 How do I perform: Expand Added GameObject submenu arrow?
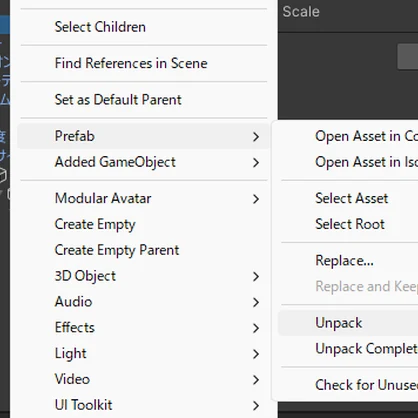click(256, 162)
